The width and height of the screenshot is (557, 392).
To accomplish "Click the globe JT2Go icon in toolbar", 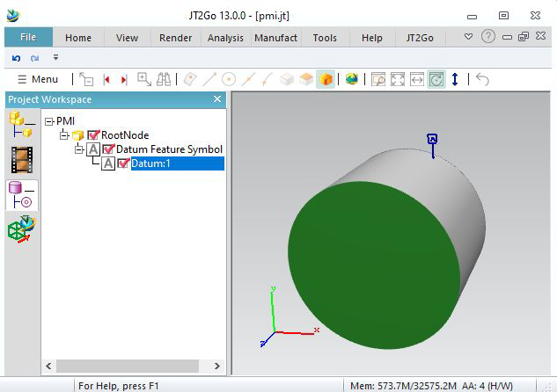I will 352,79.
